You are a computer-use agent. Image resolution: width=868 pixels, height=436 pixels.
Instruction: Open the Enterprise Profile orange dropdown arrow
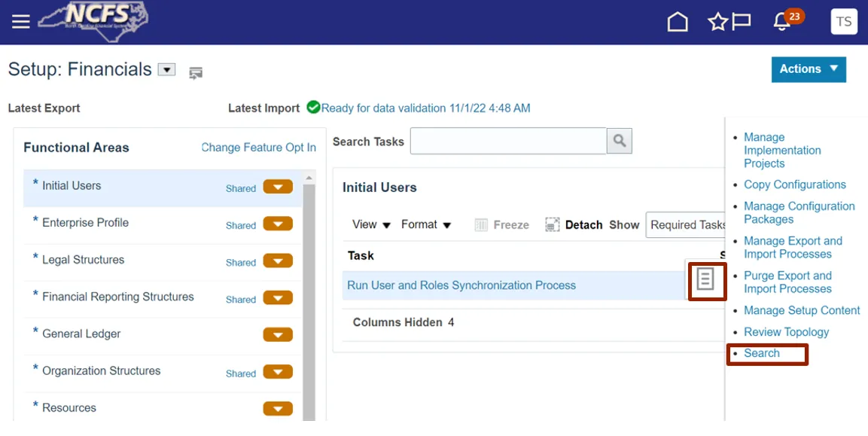(278, 224)
